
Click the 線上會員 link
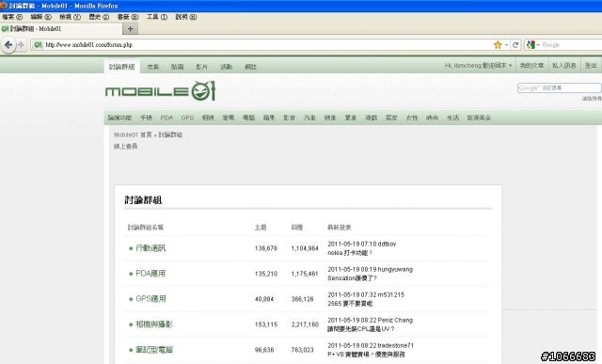pyautogui.click(x=125, y=147)
